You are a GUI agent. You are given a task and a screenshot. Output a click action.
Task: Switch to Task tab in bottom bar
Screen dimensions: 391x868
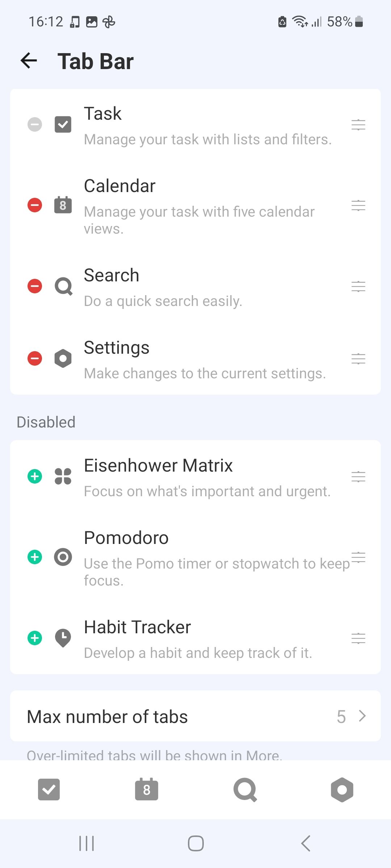coord(49,790)
